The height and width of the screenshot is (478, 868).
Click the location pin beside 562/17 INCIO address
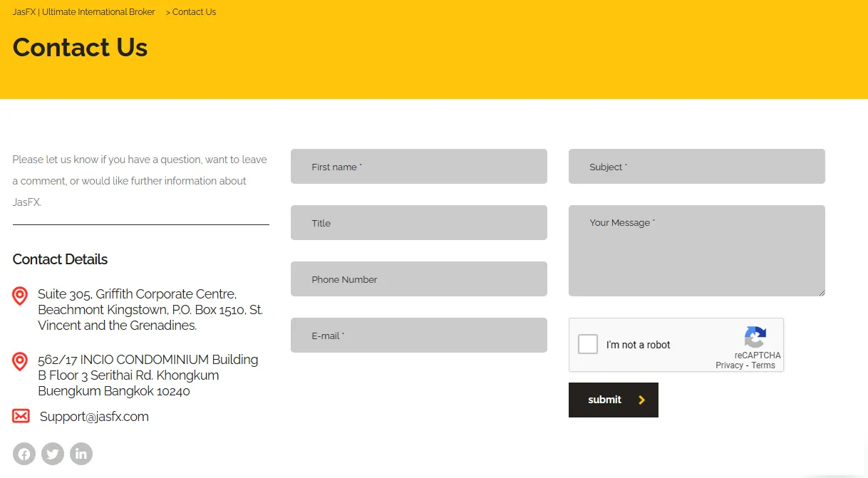coord(20,362)
